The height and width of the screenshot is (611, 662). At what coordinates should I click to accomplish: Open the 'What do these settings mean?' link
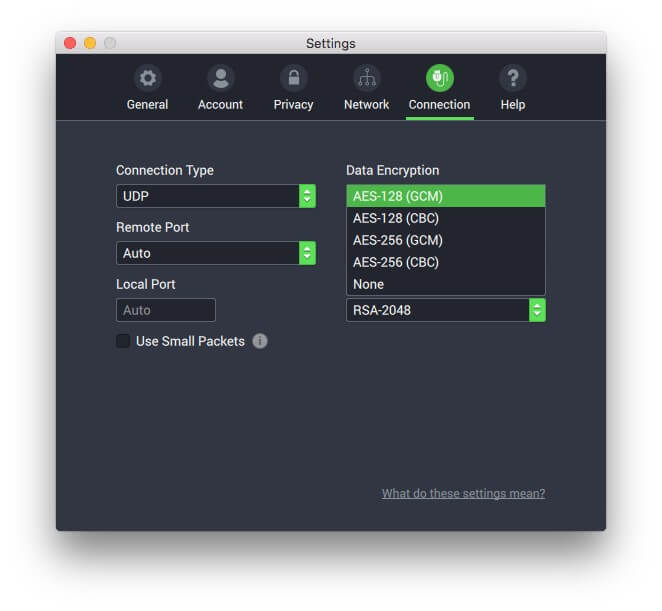coord(464,493)
